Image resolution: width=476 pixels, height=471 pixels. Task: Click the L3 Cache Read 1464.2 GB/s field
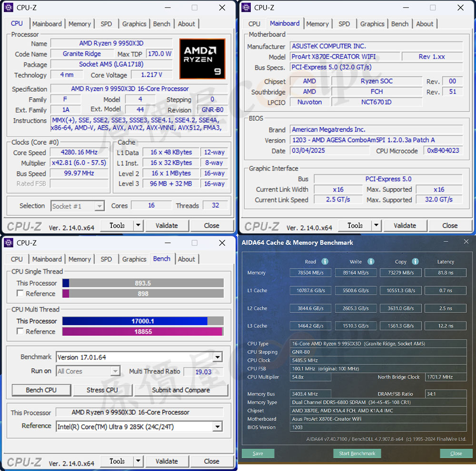(310, 326)
